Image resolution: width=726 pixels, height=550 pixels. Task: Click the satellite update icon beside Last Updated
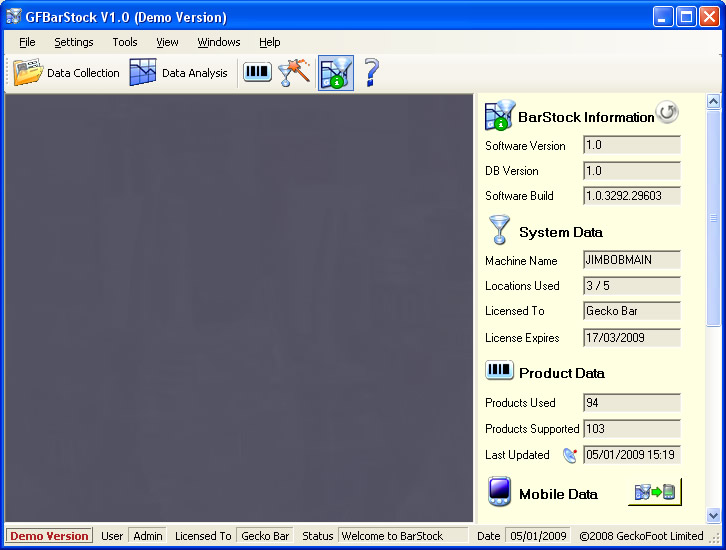(570, 455)
